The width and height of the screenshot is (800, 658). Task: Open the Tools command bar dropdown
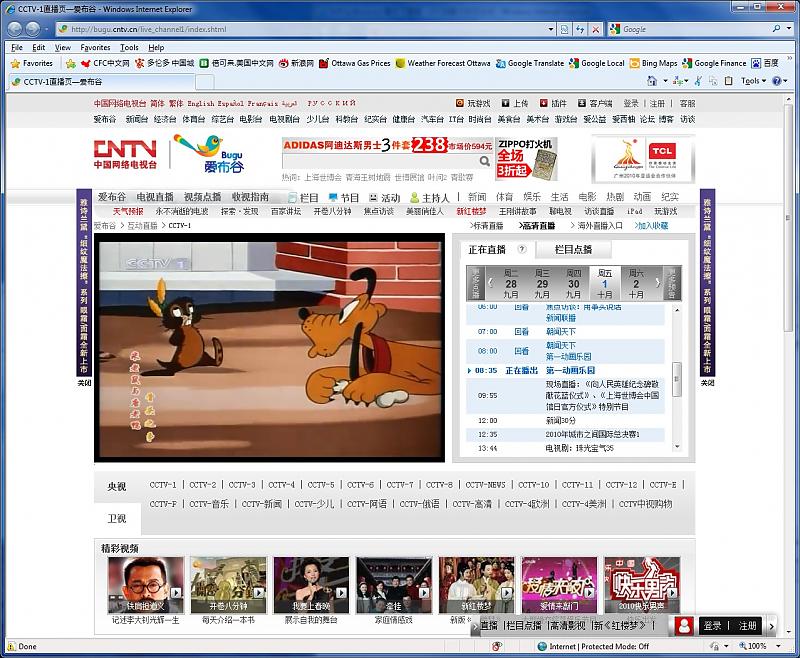[x=754, y=81]
